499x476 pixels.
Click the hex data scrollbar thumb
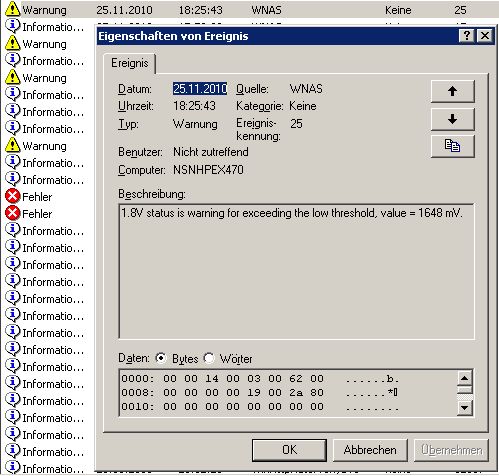coord(464,389)
